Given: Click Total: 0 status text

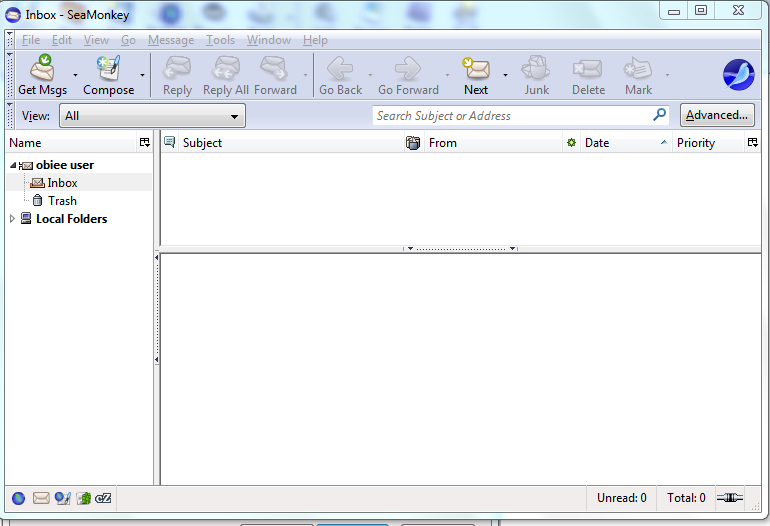Looking at the screenshot, I should [x=686, y=498].
